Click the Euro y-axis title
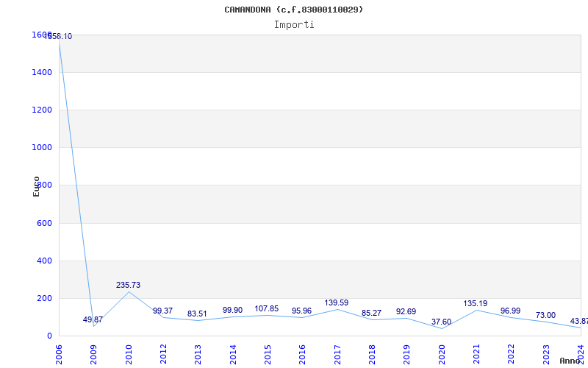This screenshot has width=588, height=368. (36, 187)
